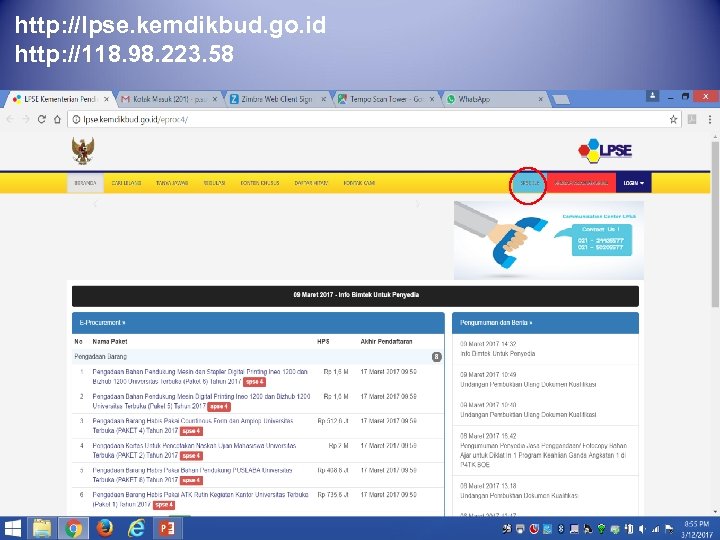Collapse the Pengadaan Barang group row
720x540 pixels.
(258, 357)
